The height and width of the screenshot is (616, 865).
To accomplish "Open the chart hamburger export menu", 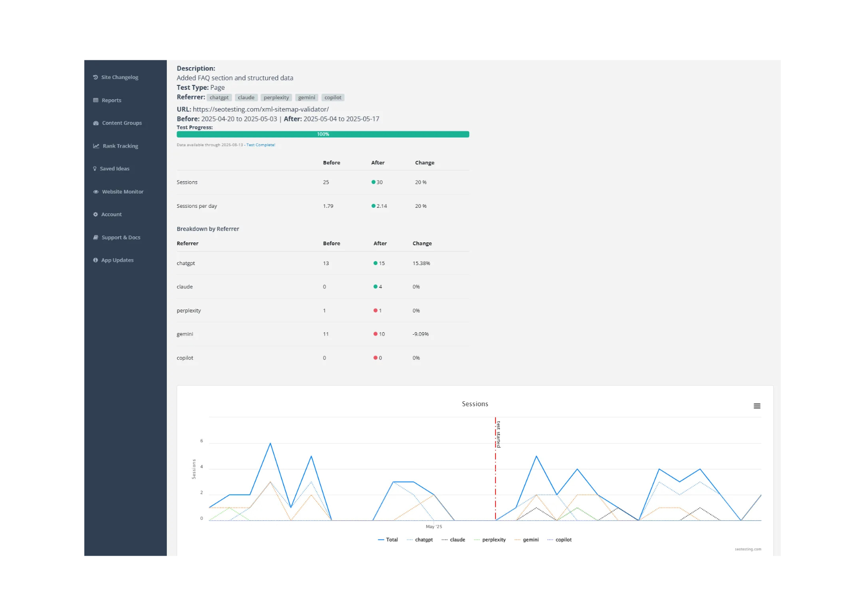I will 757,406.
